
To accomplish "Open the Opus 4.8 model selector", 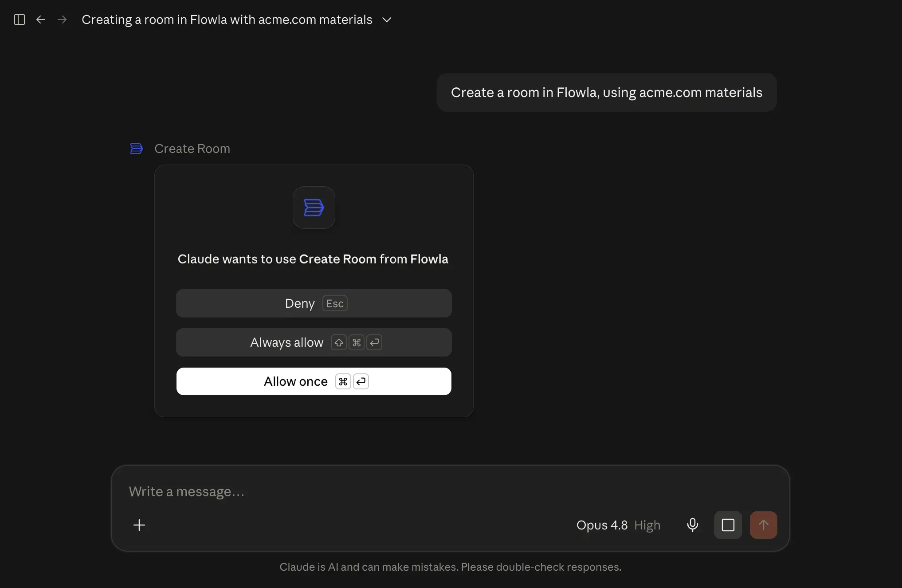I will [x=618, y=525].
